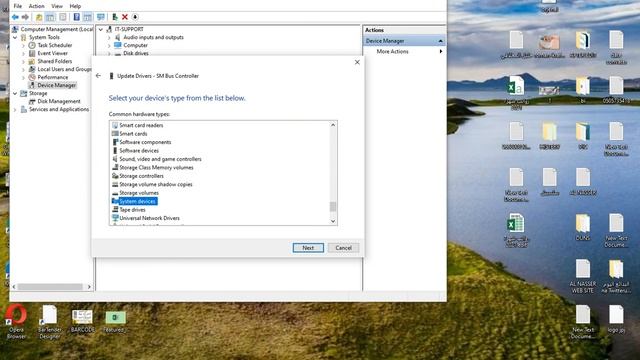Click the red X Uninstall device icon

point(125,17)
